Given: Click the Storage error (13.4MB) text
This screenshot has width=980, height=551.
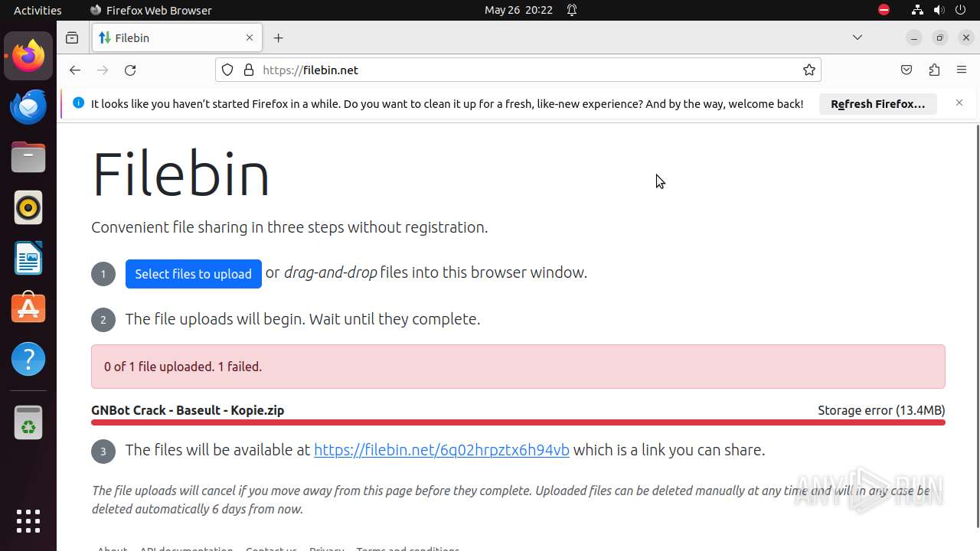Looking at the screenshot, I should pos(881,410).
